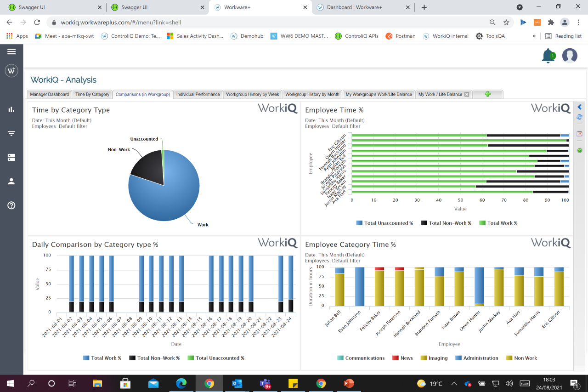Click the workgroup list icon in left sidebar
The width and height of the screenshot is (588, 392).
click(x=11, y=157)
